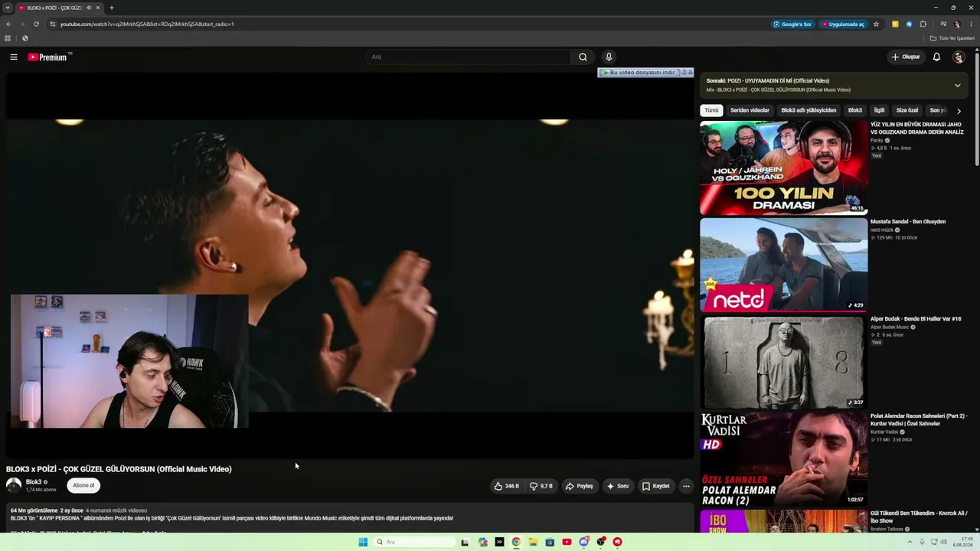The height and width of the screenshot is (551, 980).
Task: Mute the tab via speaker icon
Action: pos(89,8)
